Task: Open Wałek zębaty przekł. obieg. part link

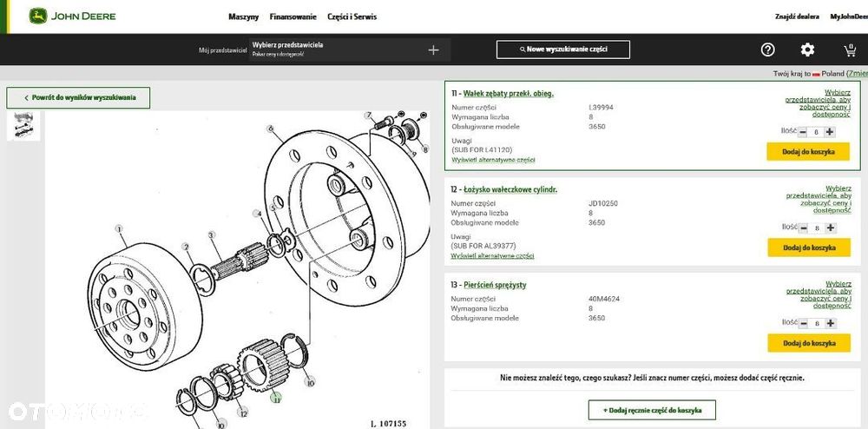Action: pos(508,94)
